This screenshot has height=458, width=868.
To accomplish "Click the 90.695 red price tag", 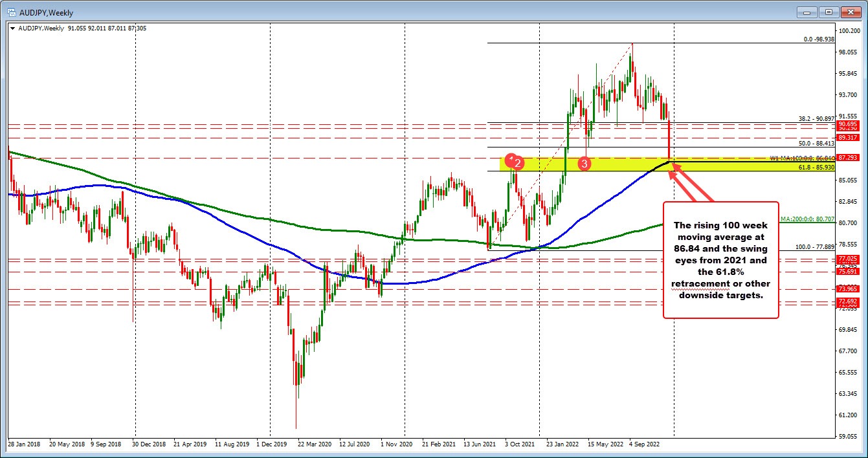I will (x=847, y=124).
